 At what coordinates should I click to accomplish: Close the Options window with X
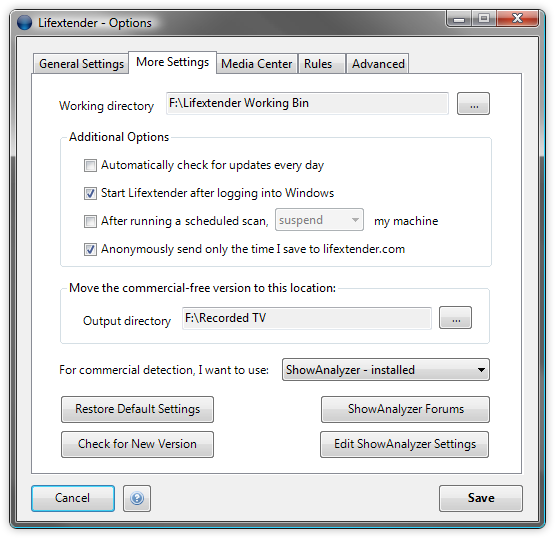(x=517, y=18)
